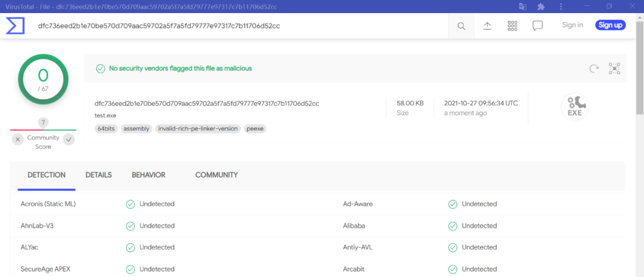Click the search magnifier icon
The height and width of the screenshot is (277, 644).
(x=461, y=26)
